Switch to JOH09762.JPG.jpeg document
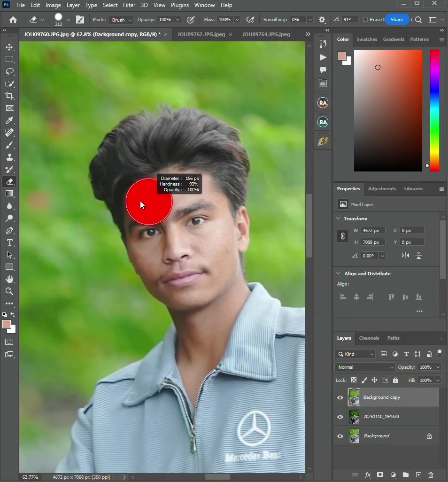 201,34
